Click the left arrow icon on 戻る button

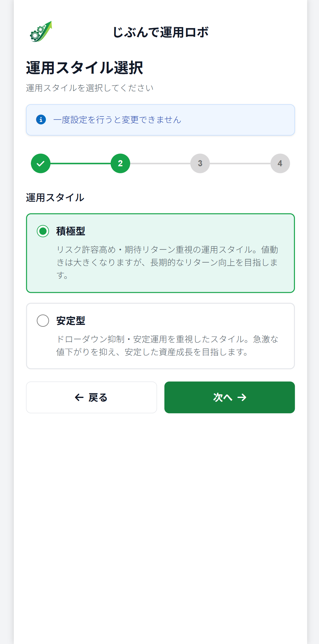[x=79, y=397]
